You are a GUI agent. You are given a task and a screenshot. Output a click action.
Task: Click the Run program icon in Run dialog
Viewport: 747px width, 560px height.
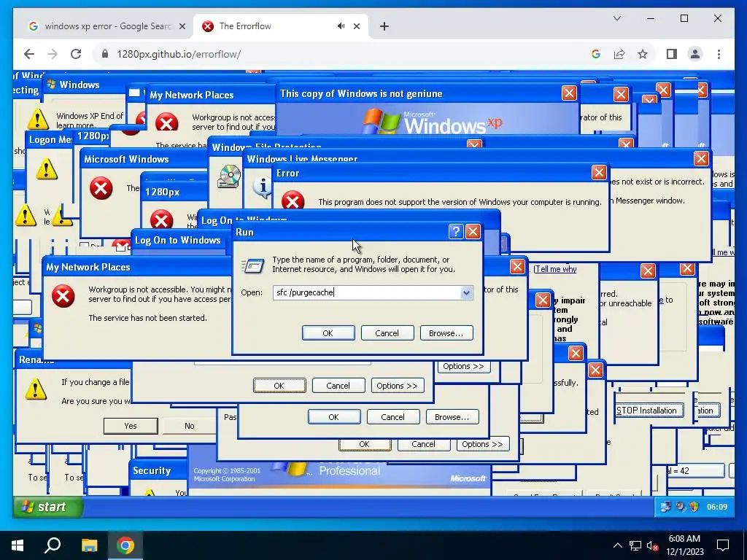[x=252, y=265]
